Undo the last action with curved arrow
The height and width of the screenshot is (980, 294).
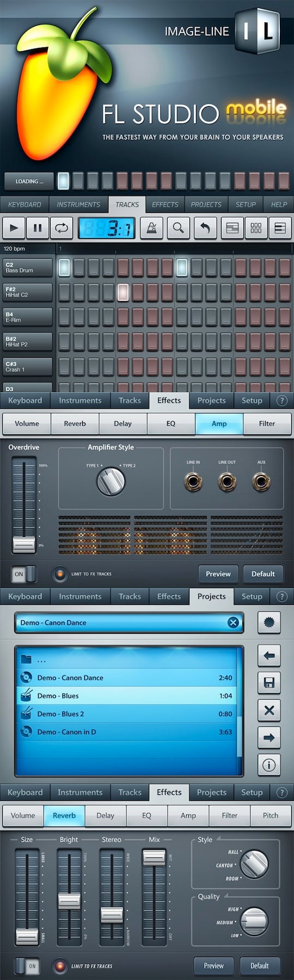pyautogui.click(x=205, y=228)
